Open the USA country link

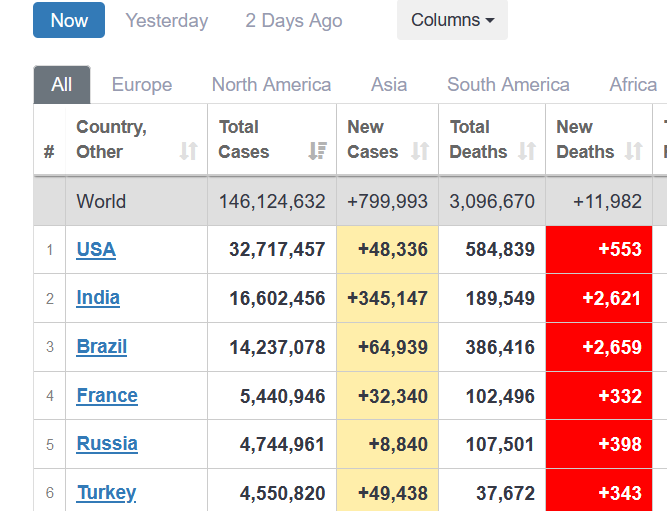(x=96, y=249)
